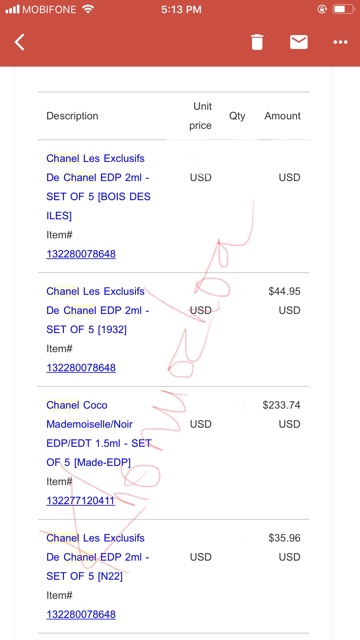
Task: Open the BOIS DES ILES set link
Action: point(98,187)
